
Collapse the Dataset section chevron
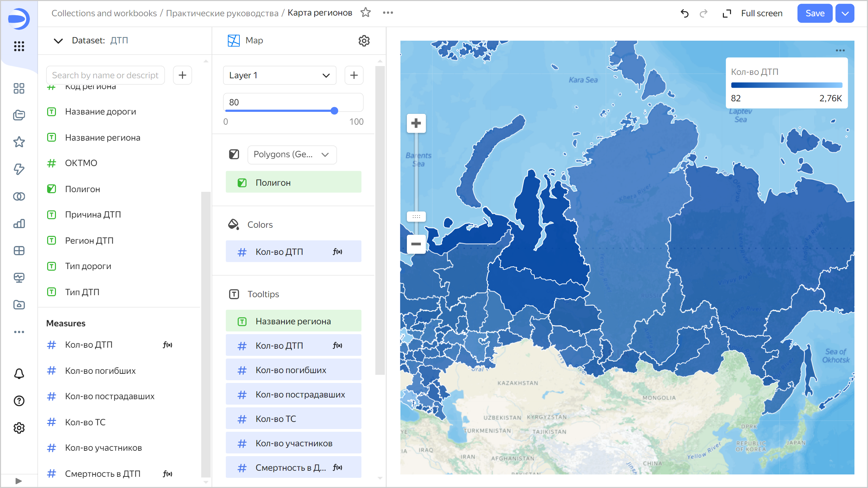pos(58,41)
